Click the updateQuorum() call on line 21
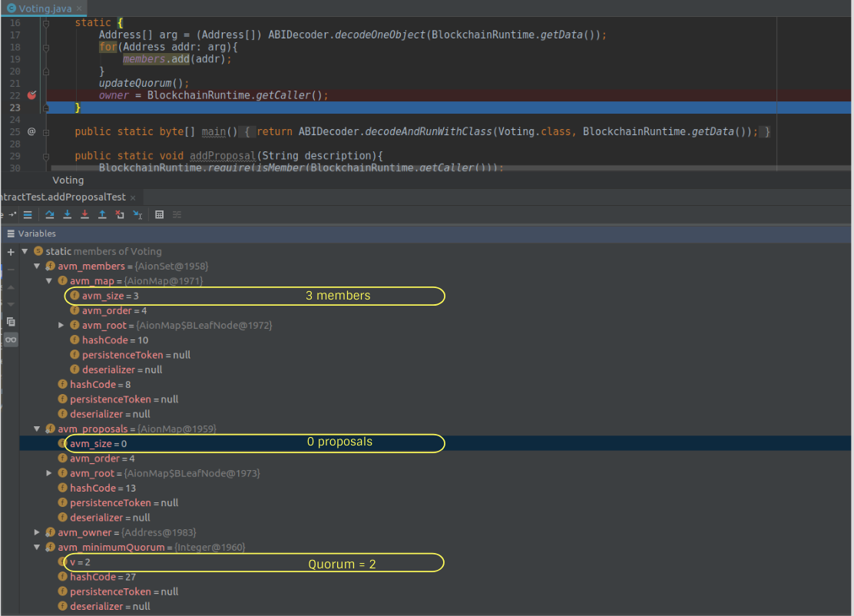854x616 pixels. point(141,83)
